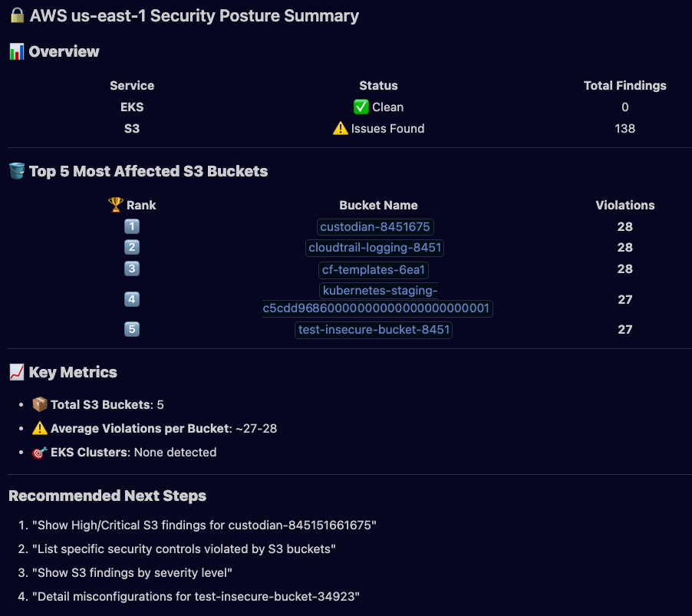The width and height of the screenshot is (692, 616).
Task: Open the test-insecure-bucket-8451 bucket name
Action: pos(374,330)
